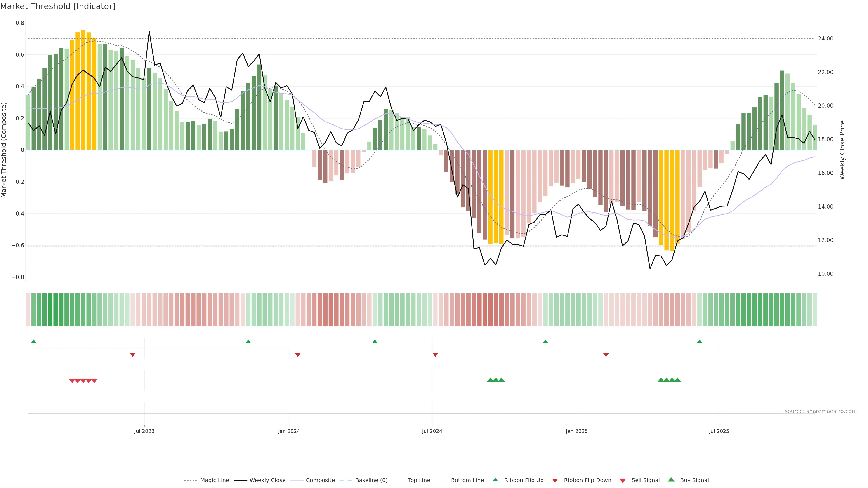Click the Baseline (0) legend item

click(x=371, y=480)
